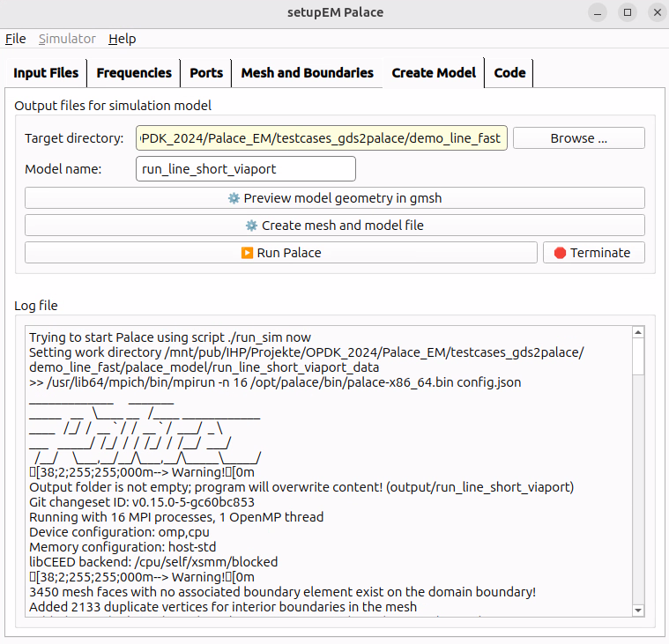
Task: Click the Run Palace button
Action: point(281,253)
